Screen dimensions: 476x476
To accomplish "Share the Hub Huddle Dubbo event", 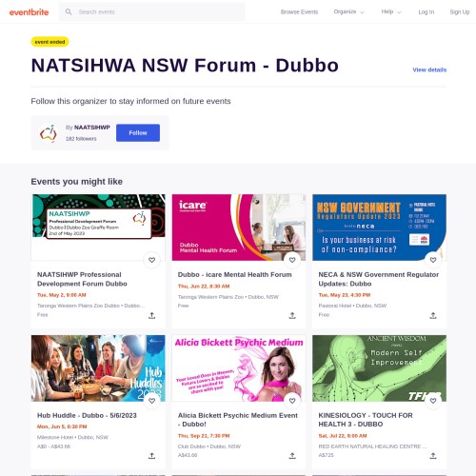I will coord(152,456).
